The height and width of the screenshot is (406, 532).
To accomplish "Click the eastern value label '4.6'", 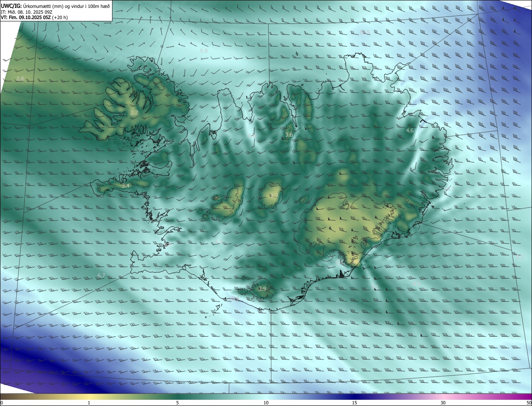I will tap(409, 131).
